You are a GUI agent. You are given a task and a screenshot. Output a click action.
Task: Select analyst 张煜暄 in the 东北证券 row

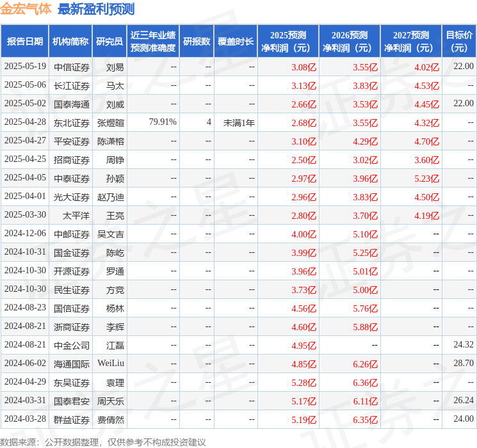tap(111, 123)
